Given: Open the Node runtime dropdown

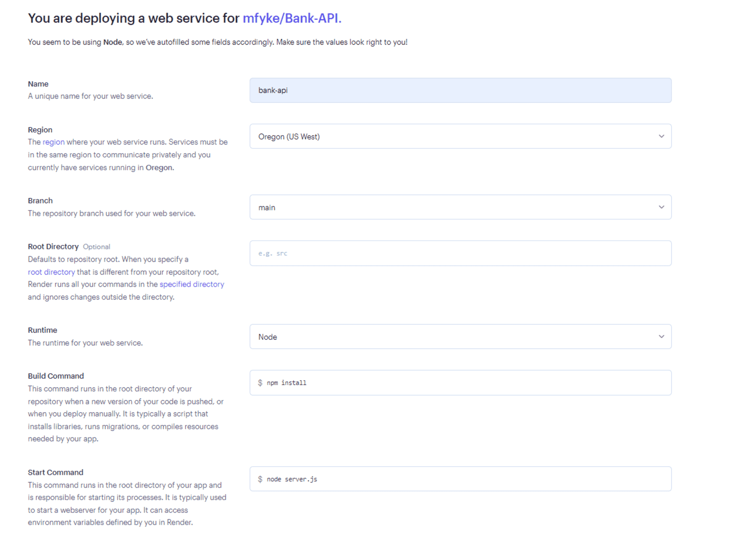Looking at the screenshot, I should point(460,337).
